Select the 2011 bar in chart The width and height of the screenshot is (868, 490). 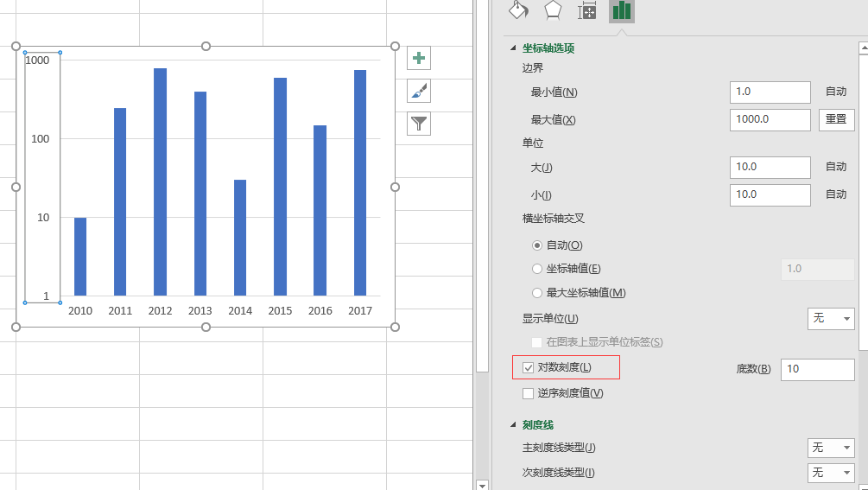pos(120,202)
